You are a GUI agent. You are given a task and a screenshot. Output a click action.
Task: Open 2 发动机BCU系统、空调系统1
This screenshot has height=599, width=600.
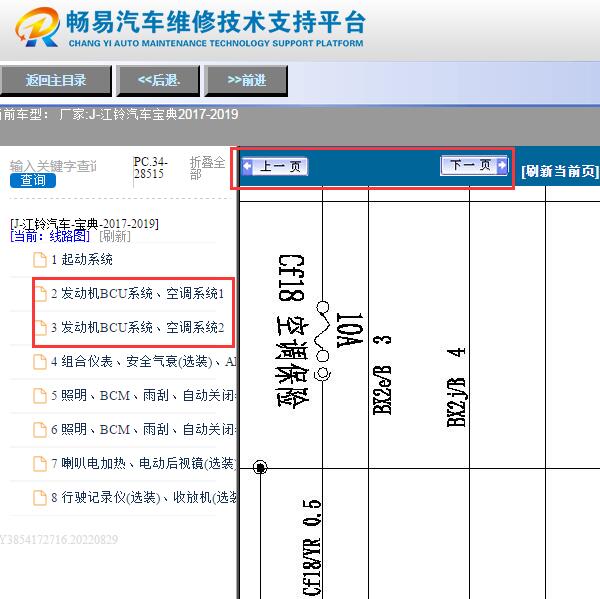click(x=137, y=294)
